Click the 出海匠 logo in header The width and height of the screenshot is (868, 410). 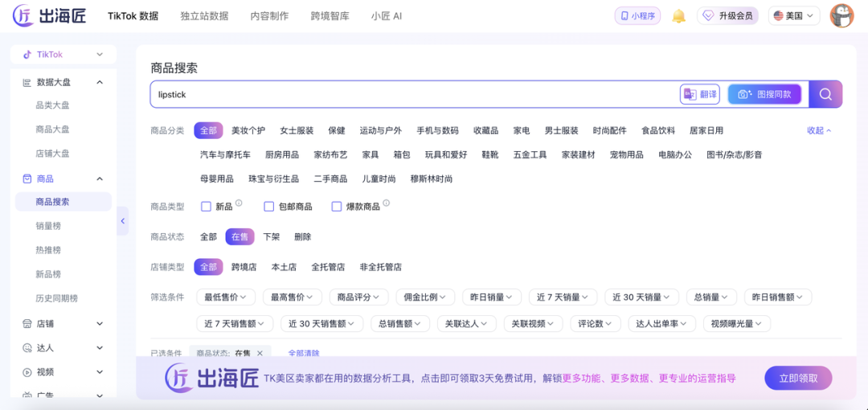pos(50,15)
